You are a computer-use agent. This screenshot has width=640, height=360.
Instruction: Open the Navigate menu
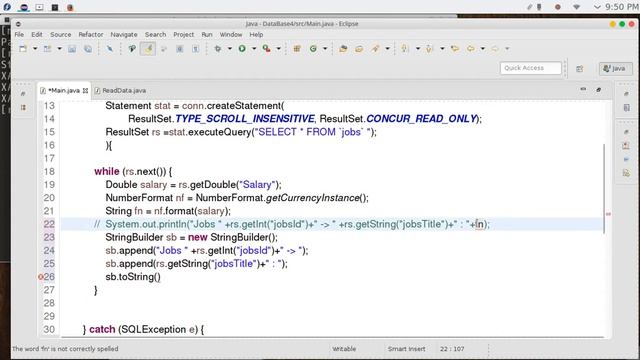[x=124, y=35]
